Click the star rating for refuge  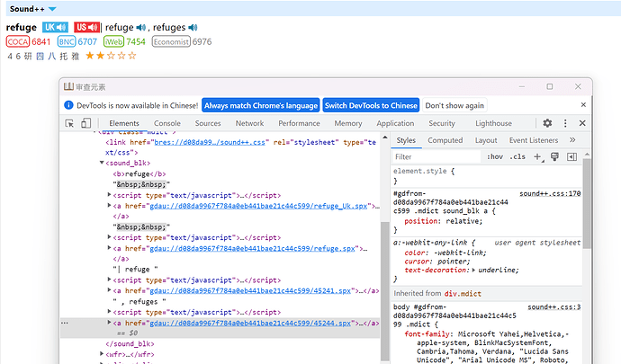point(111,56)
